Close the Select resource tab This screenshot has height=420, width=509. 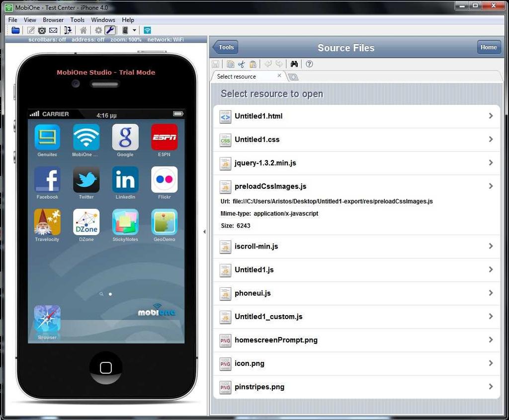click(279, 75)
